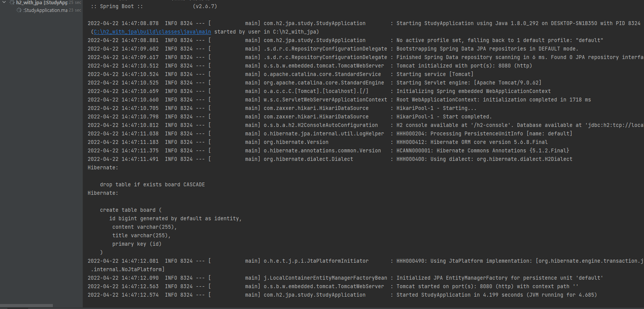Click 'H2 console available at /h2-console' message
The width and height of the screenshot is (644, 309).
tap(520, 125)
